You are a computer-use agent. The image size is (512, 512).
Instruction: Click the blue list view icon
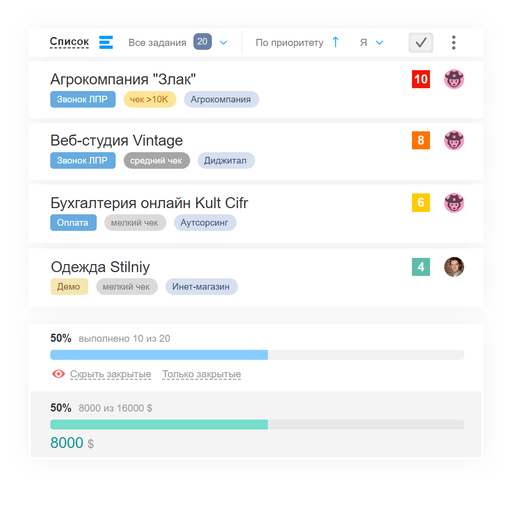pos(106,42)
